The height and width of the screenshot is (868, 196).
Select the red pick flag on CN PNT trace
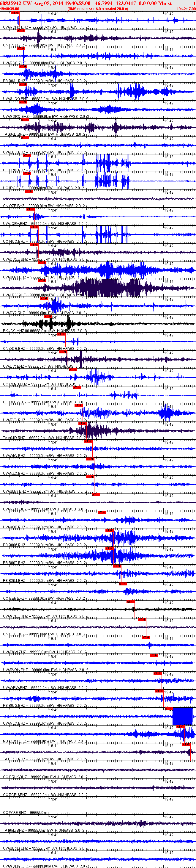click(x=21, y=31)
